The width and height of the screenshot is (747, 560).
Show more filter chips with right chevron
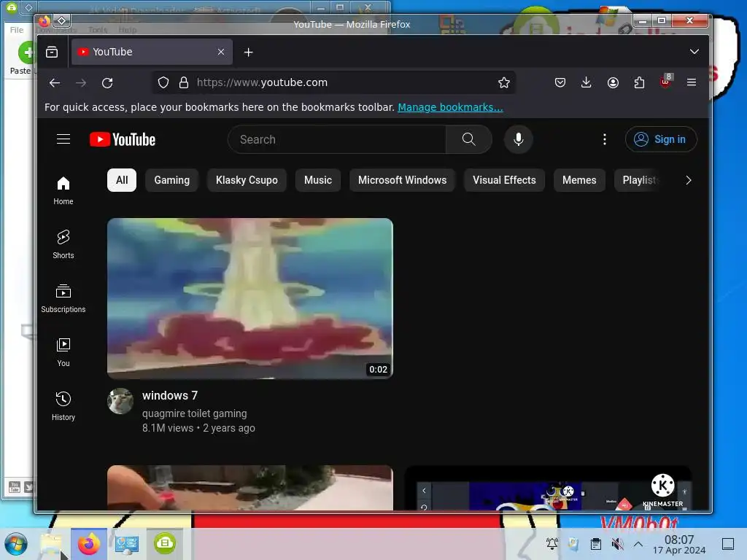pyautogui.click(x=689, y=180)
